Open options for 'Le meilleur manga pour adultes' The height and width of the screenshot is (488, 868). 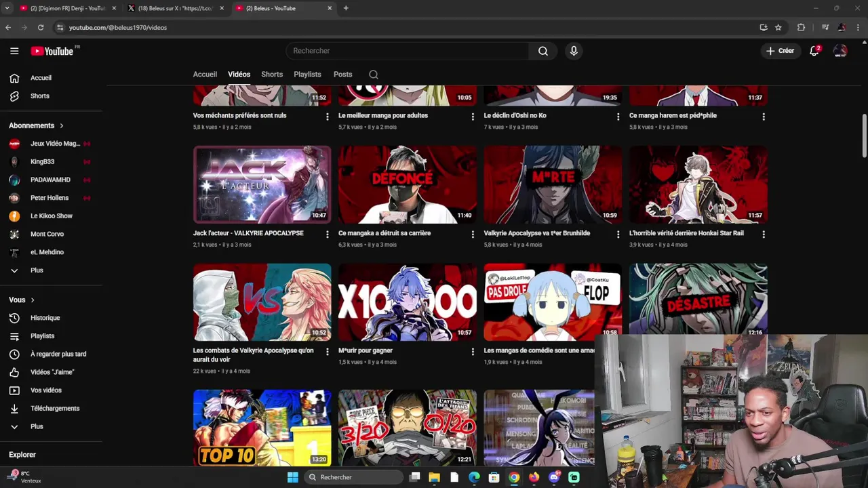(473, 117)
